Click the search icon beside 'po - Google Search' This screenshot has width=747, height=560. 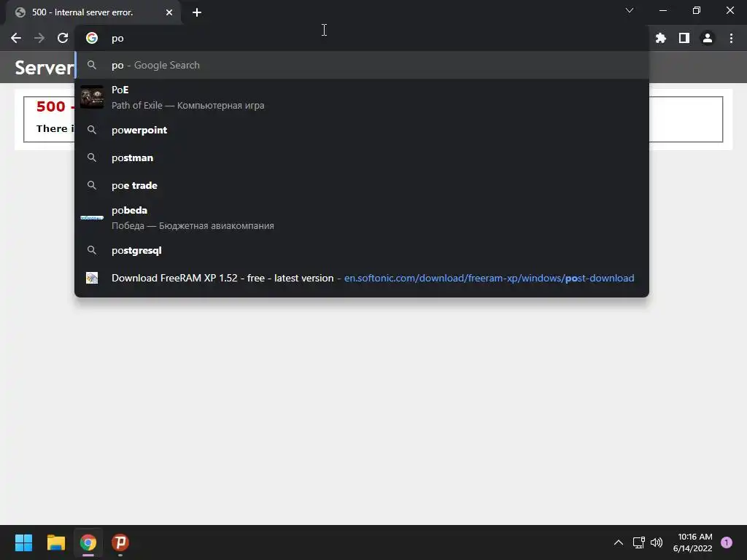(x=92, y=65)
